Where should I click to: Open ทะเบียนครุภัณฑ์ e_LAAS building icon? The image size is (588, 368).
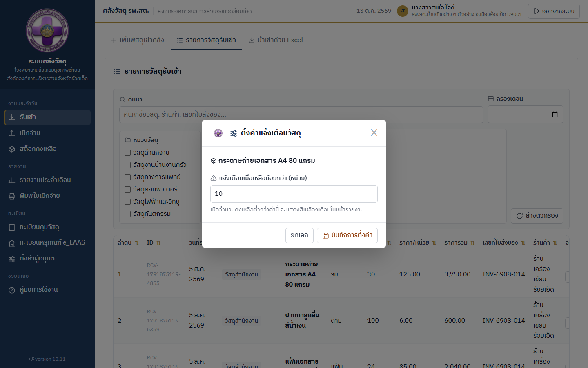pos(12,243)
